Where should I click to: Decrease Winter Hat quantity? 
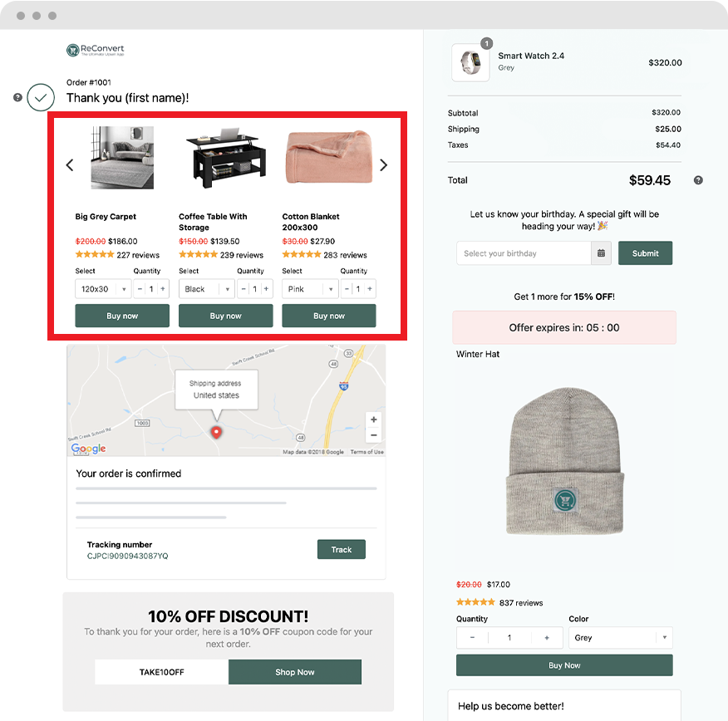(x=472, y=637)
